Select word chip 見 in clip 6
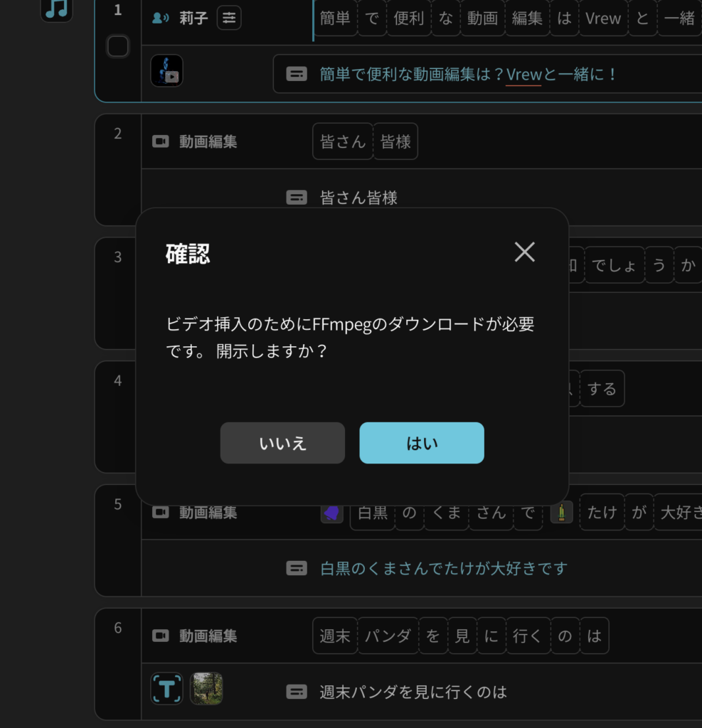 pyautogui.click(x=462, y=636)
